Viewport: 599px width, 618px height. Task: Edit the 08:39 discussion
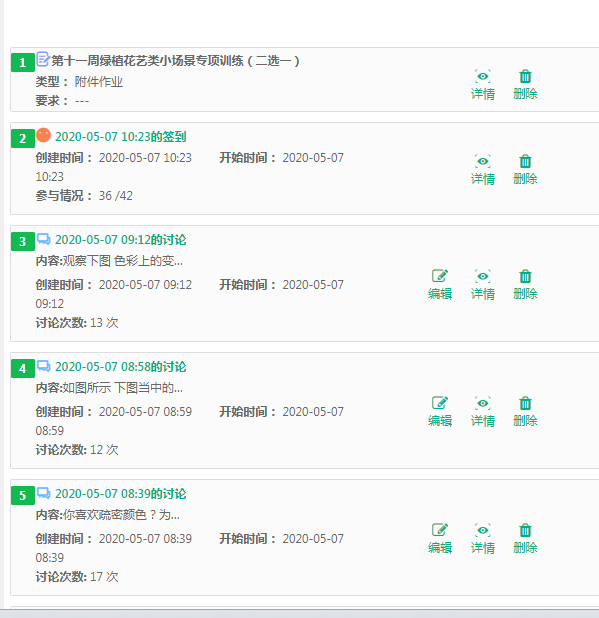point(440,539)
